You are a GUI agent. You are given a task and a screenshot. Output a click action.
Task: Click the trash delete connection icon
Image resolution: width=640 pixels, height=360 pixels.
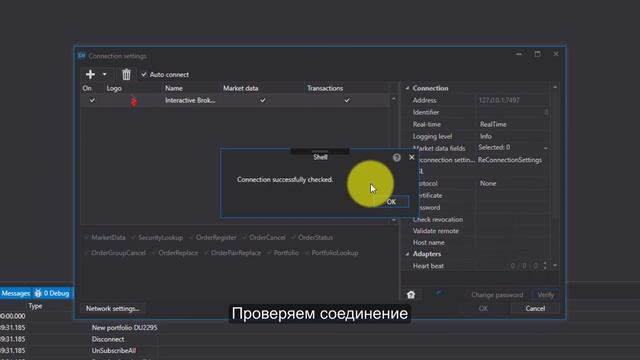coord(126,74)
